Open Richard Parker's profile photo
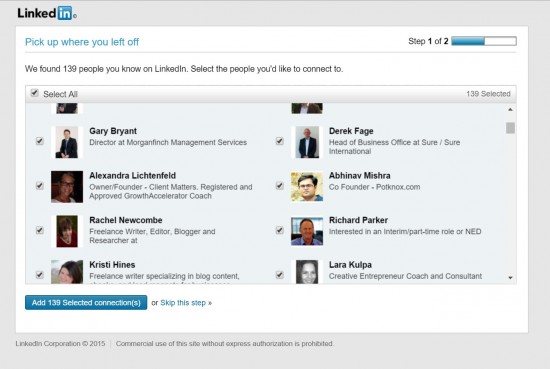Viewport: 550px width, 369px height. click(x=307, y=231)
